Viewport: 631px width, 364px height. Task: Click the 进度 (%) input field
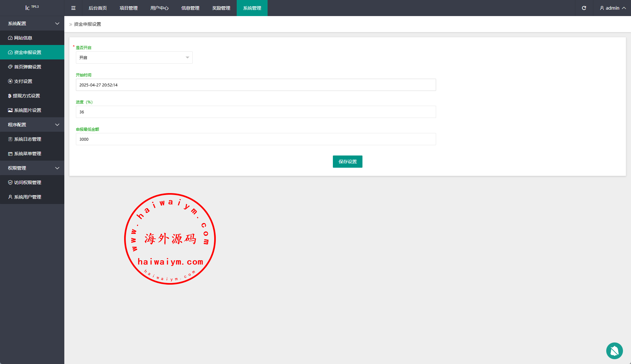(256, 112)
